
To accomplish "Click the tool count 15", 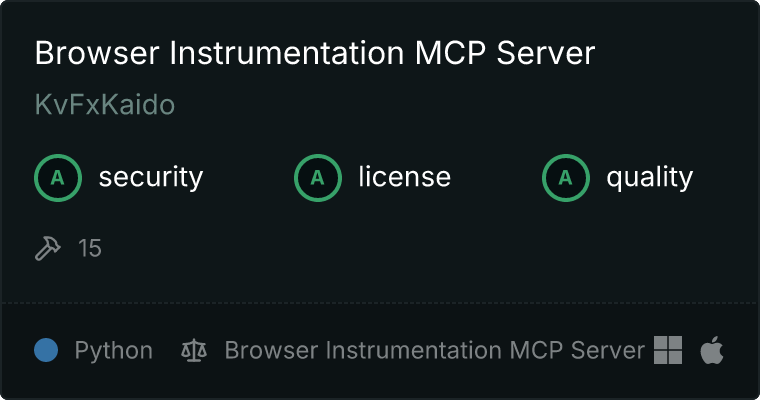I will [x=90, y=248].
